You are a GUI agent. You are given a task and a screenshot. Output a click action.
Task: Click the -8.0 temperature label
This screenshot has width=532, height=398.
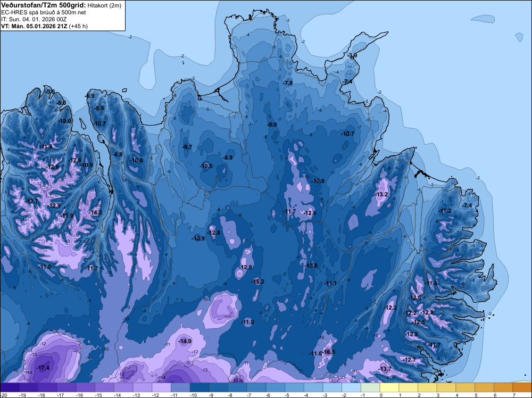61,103
